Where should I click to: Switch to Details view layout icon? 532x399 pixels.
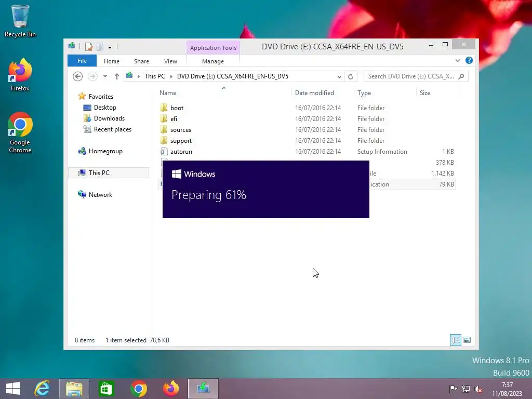click(x=455, y=340)
